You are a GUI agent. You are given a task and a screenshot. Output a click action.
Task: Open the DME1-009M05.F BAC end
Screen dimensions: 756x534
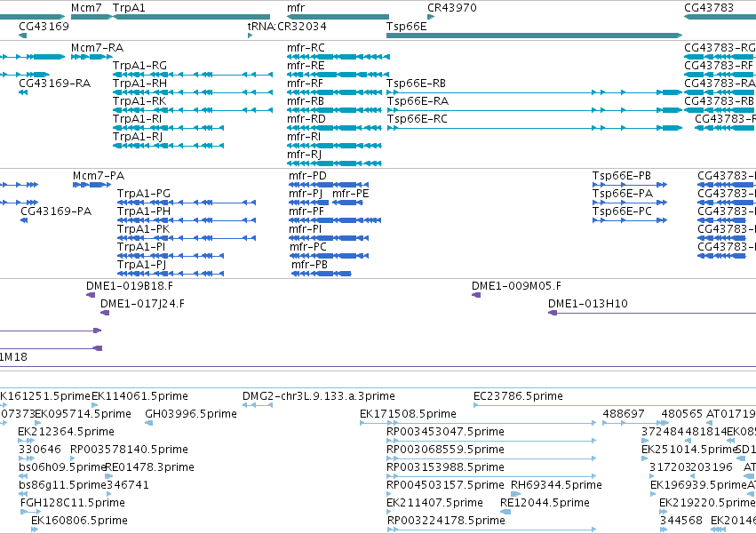516,286
